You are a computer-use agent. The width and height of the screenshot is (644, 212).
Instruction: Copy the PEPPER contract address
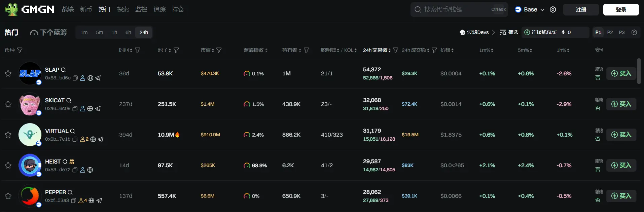[73, 201]
